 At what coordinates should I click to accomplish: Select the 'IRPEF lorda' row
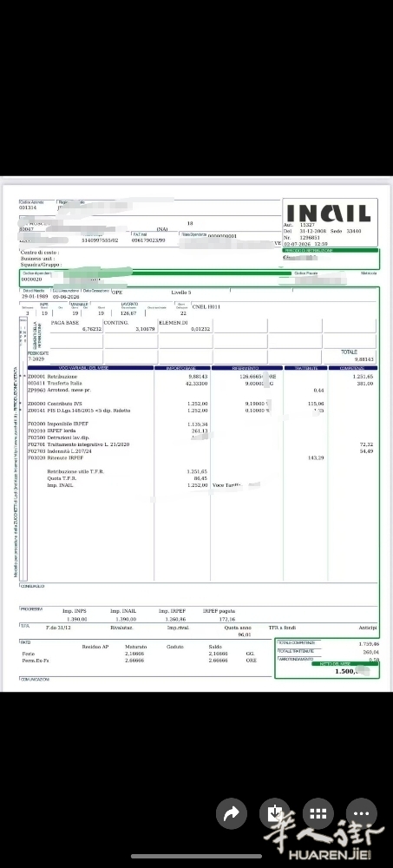(x=202, y=431)
